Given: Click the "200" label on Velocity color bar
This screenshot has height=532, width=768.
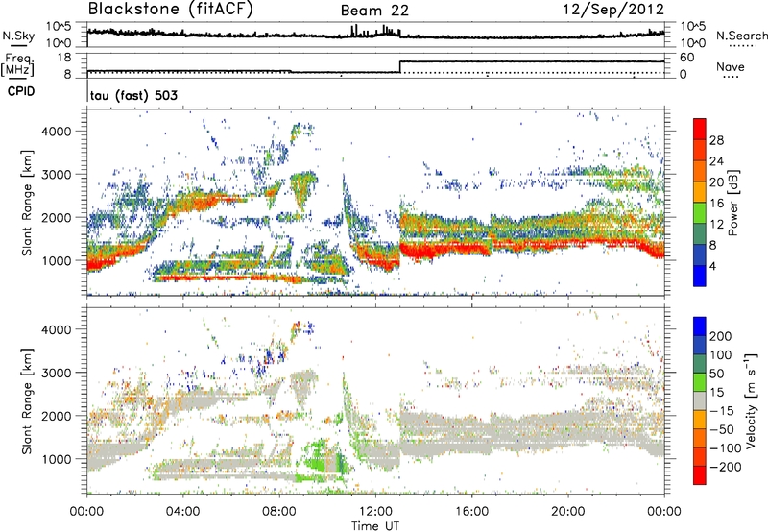Looking at the screenshot, I should tap(721, 336).
